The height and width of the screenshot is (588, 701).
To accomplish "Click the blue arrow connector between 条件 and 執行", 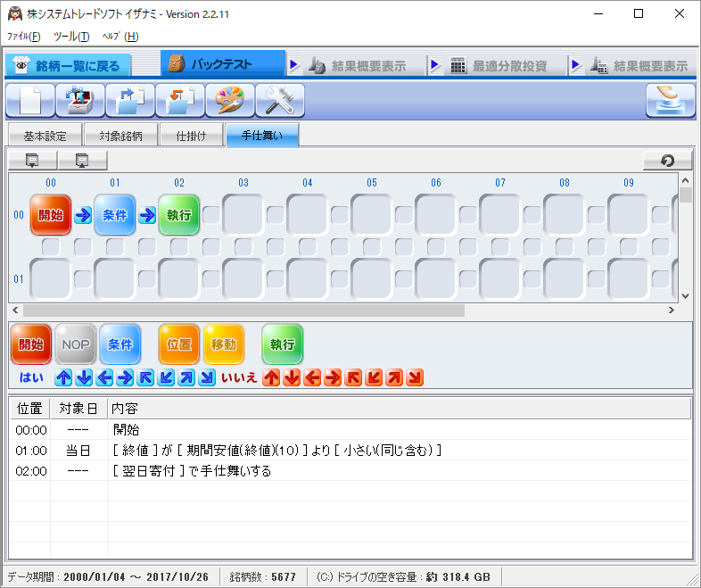I will coord(147,215).
